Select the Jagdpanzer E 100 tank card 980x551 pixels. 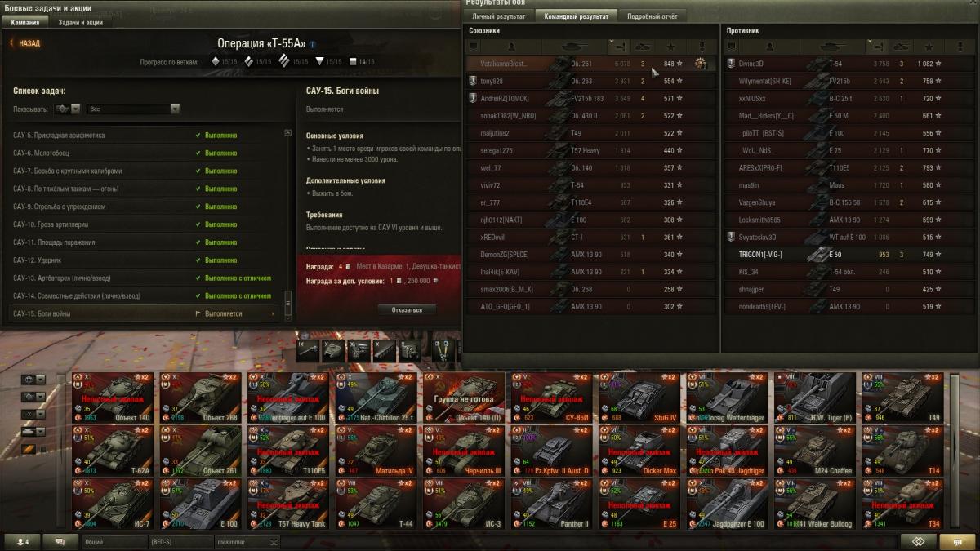coord(727,504)
